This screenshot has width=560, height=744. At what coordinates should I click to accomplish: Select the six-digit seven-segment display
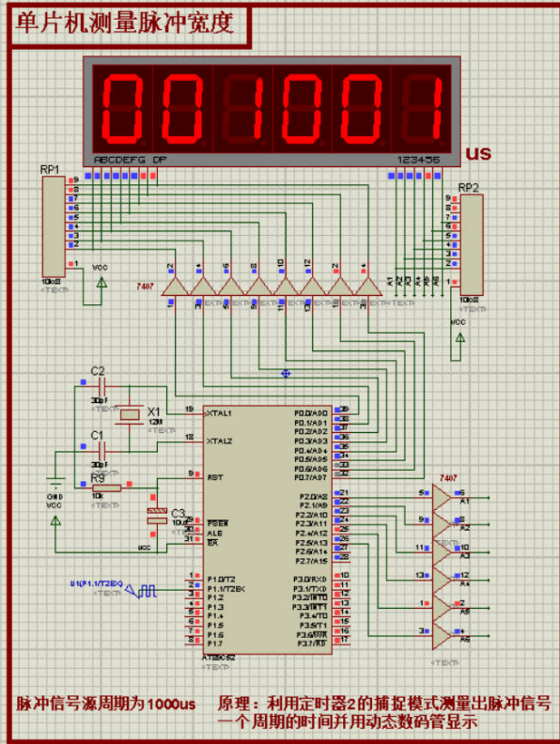272,112
